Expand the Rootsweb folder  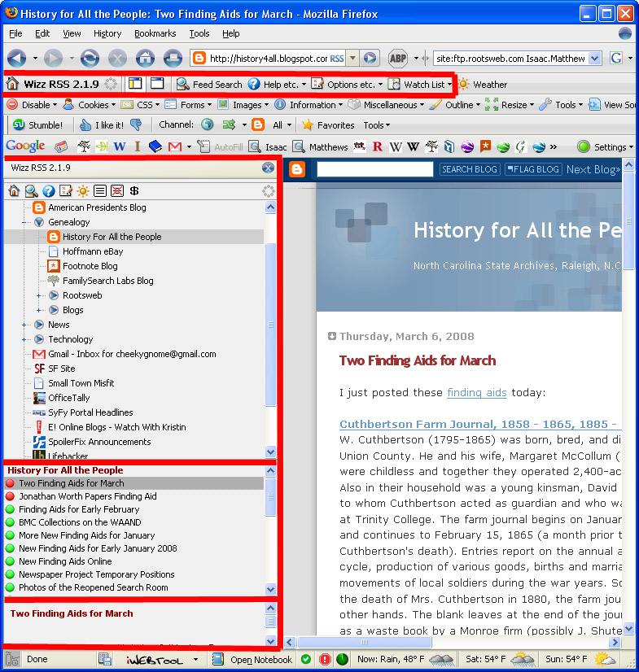[38, 295]
